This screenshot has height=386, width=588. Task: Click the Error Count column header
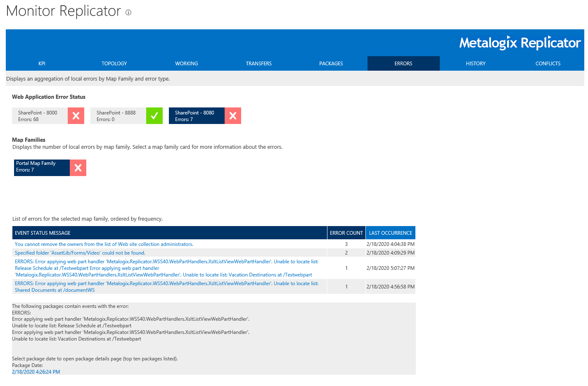coord(346,233)
